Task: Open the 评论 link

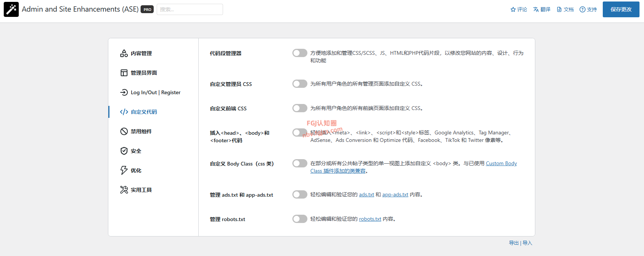Action: pyautogui.click(x=519, y=9)
